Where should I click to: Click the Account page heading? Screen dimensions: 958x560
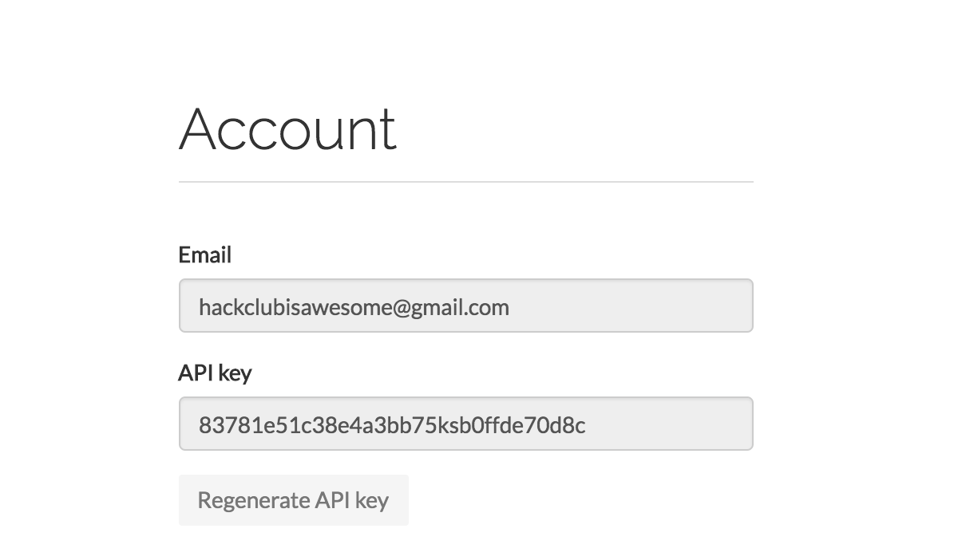pyautogui.click(x=287, y=128)
